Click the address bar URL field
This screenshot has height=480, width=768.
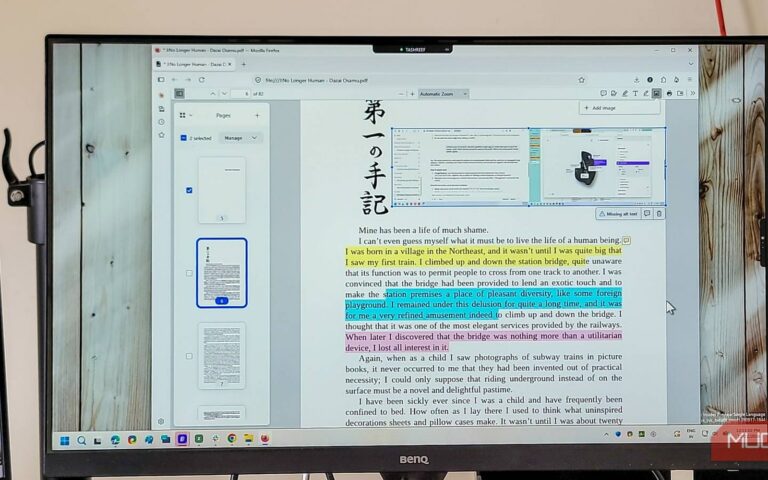419,80
